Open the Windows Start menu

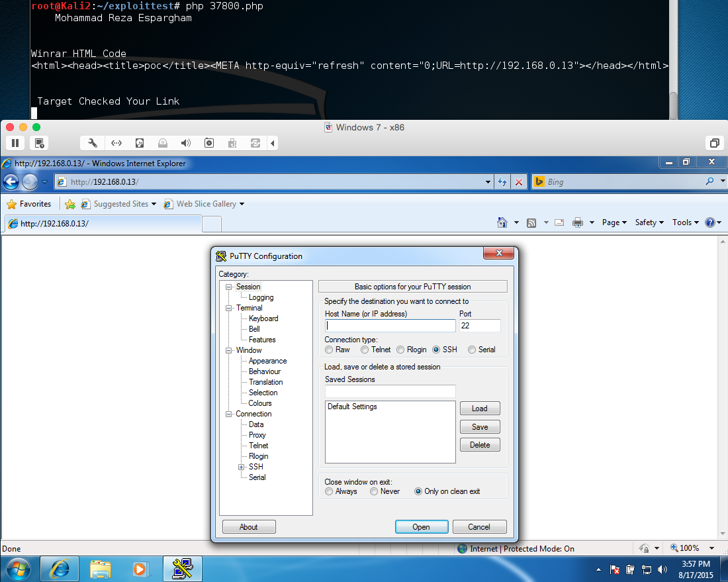coord(19,569)
